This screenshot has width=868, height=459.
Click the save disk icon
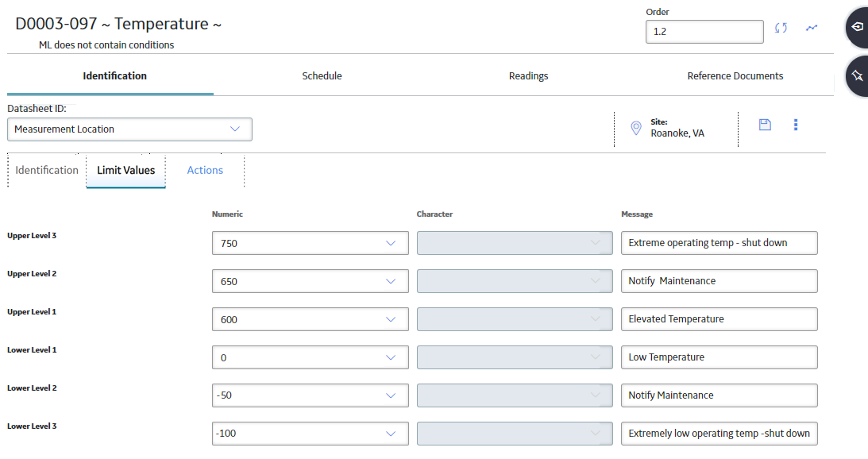(765, 125)
